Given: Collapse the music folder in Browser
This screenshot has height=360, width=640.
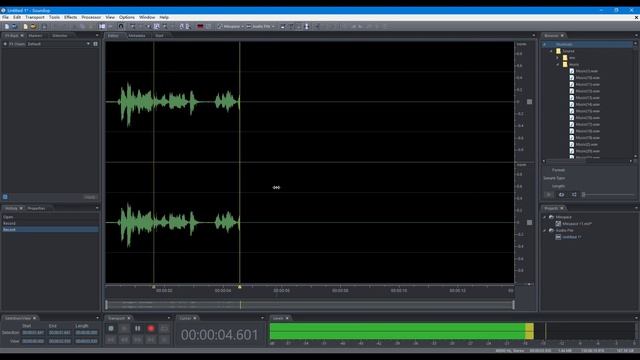Looking at the screenshot, I should (558, 64).
